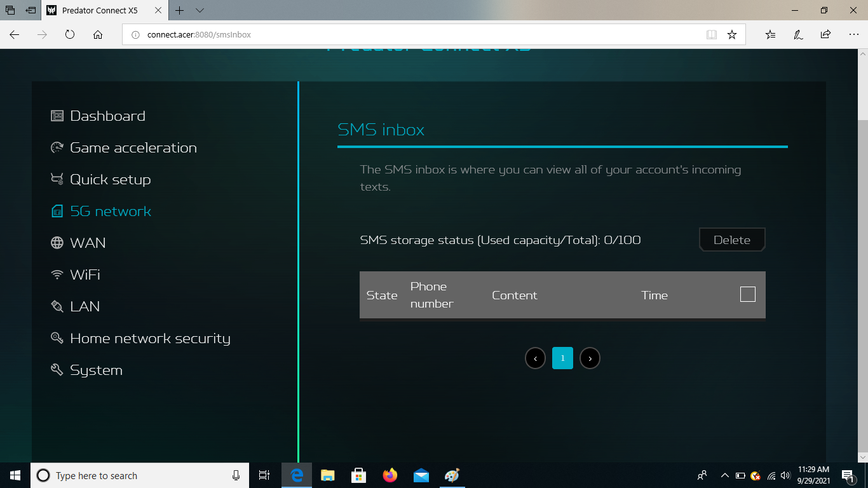The image size is (868, 488).
Task: Show hidden system tray icons
Action: [724, 475]
